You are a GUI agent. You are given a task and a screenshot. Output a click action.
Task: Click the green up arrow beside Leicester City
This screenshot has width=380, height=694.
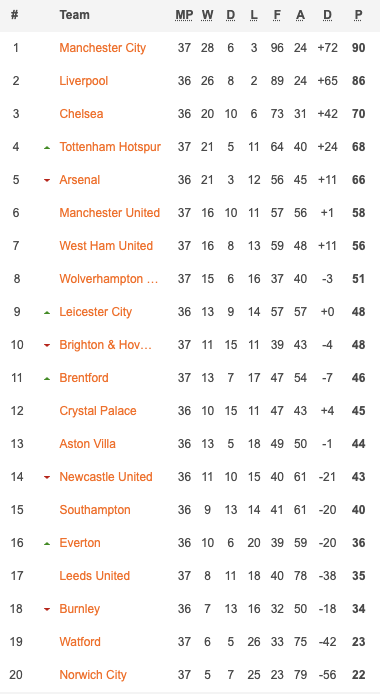(x=47, y=312)
